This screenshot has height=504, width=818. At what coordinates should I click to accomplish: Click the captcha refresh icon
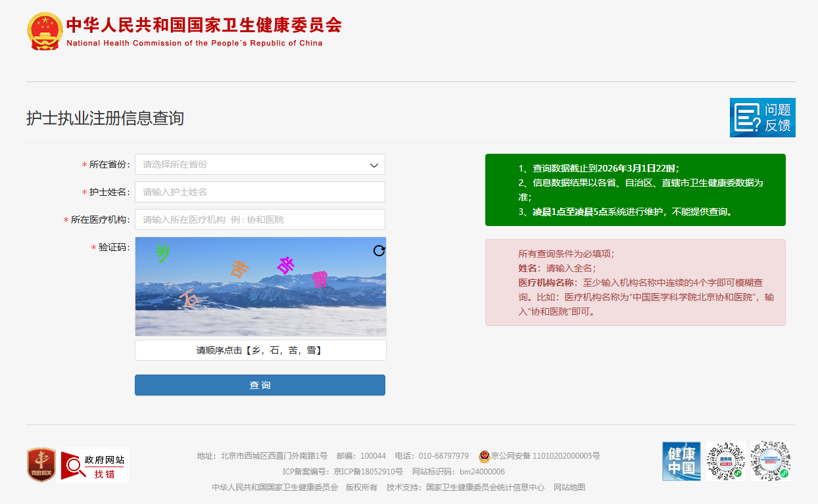[379, 250]
